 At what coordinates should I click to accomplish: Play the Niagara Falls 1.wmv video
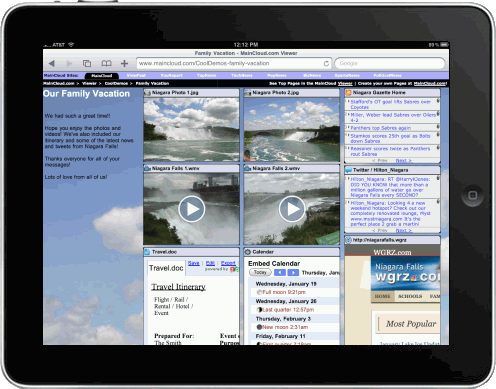(191, 209)
